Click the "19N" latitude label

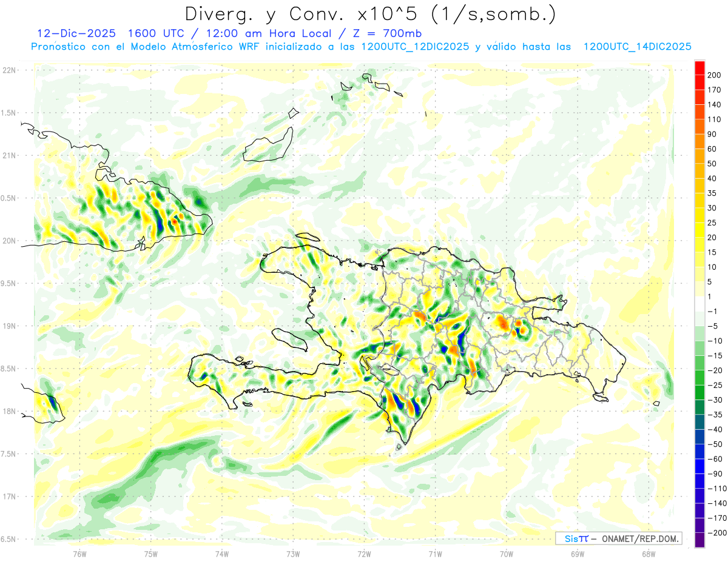pyautogui.click(x=8, y=326)
